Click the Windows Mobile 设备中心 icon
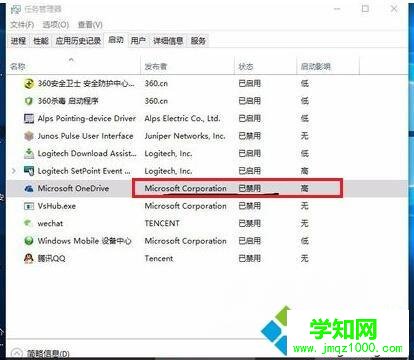414x360 pixels. (x=29, y=241)
